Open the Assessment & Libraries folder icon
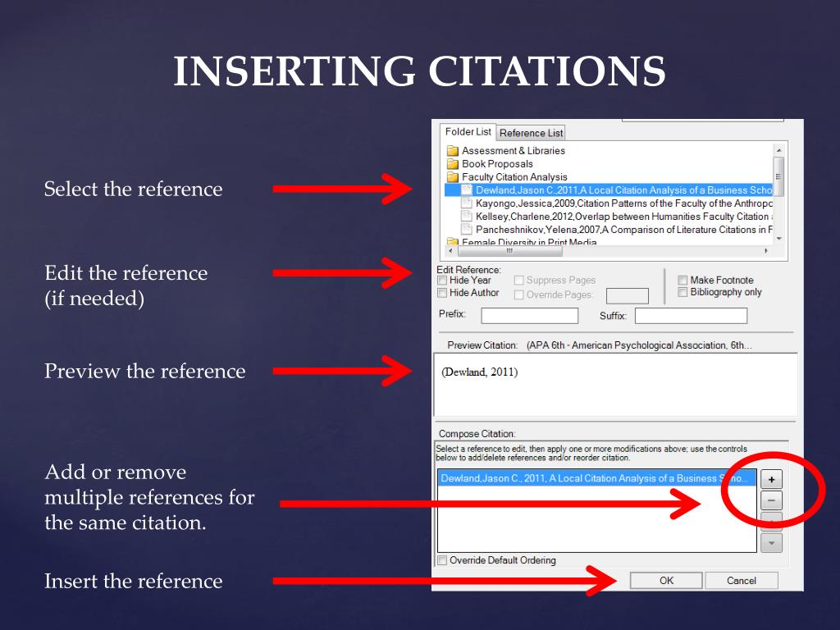 (x=453, y=151)
